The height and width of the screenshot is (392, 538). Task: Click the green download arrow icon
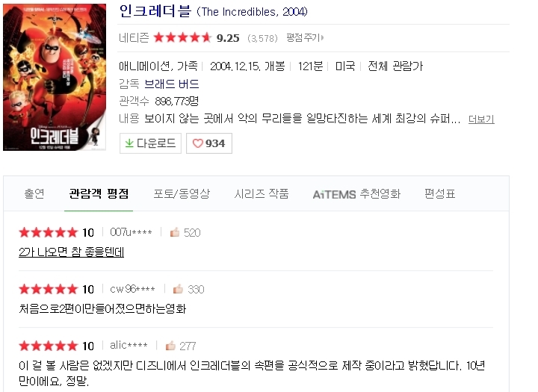(129, 143)
